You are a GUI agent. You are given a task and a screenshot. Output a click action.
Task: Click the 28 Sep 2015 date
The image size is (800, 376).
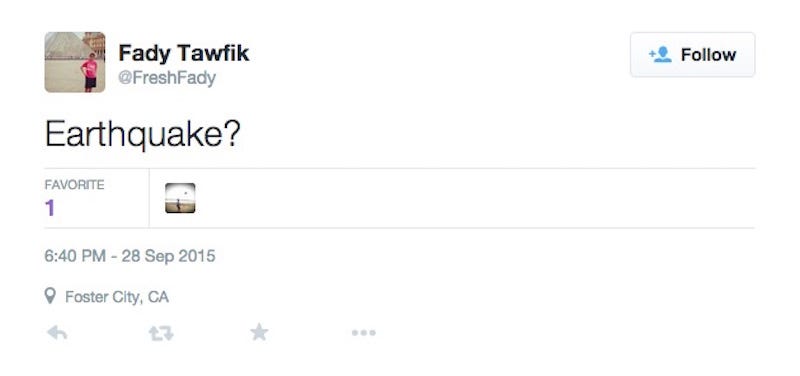click(168, 256)
